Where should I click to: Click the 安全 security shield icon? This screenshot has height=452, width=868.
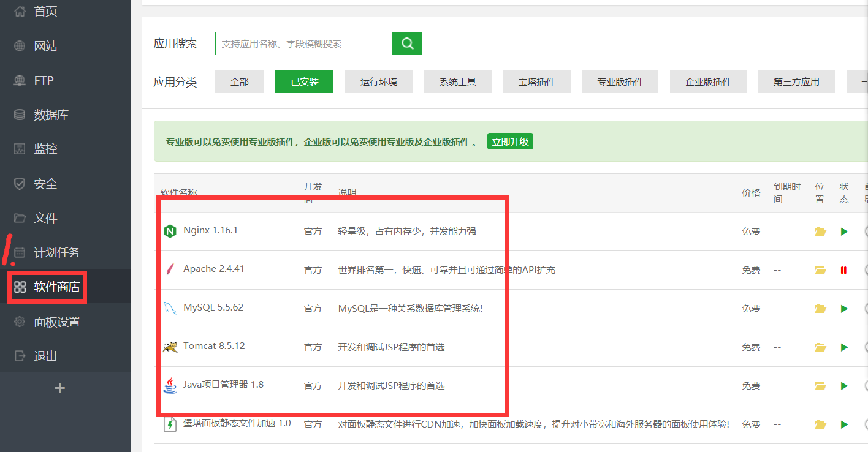click(20, 183)
